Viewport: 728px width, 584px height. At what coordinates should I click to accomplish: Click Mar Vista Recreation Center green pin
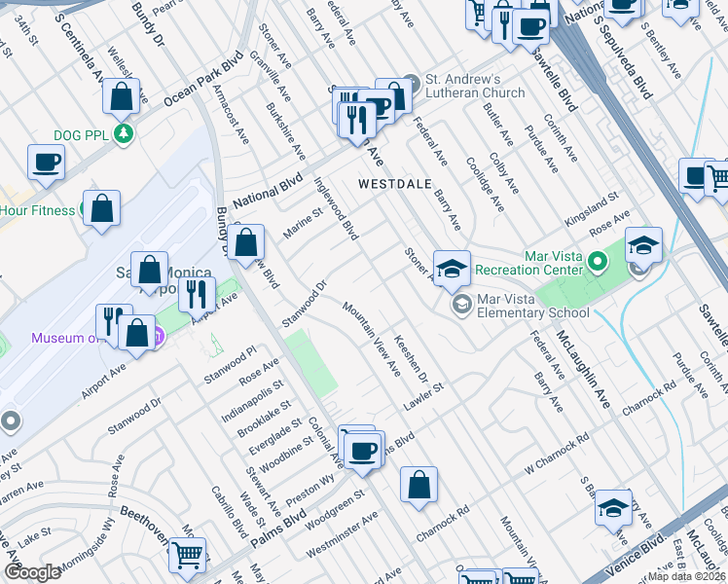598,262
